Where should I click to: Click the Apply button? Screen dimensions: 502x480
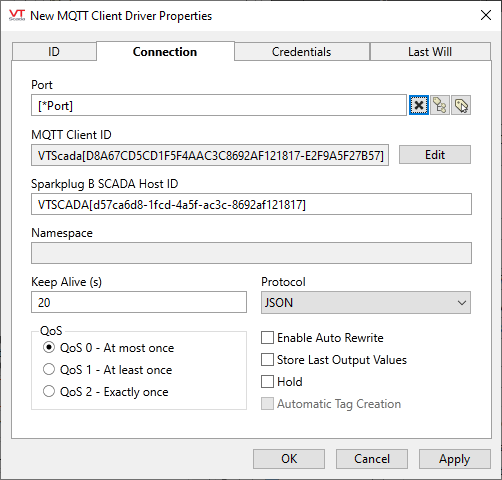[455, 459]
